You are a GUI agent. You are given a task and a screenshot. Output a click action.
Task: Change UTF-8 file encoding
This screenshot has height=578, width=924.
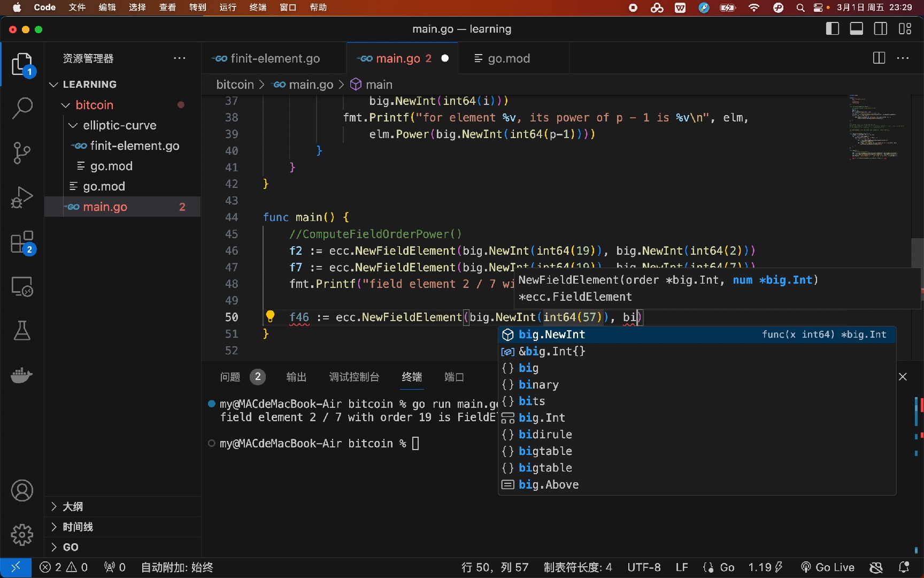(644, 567)
